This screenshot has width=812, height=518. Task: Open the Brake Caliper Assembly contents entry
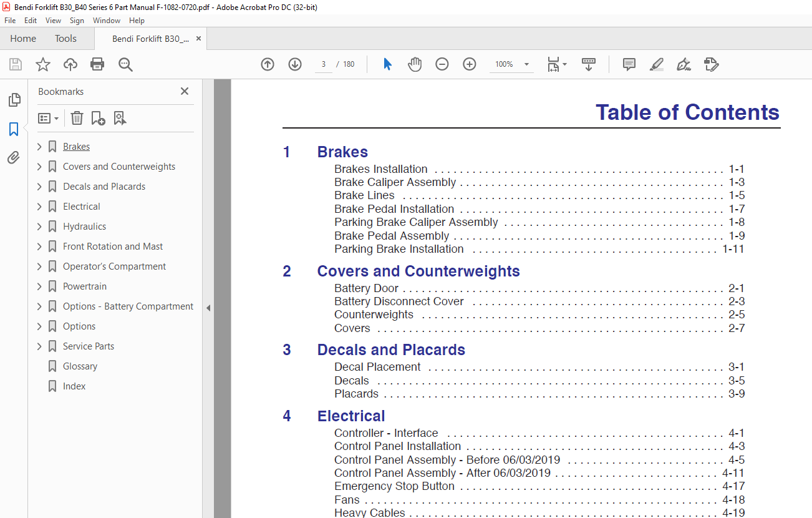539,182
